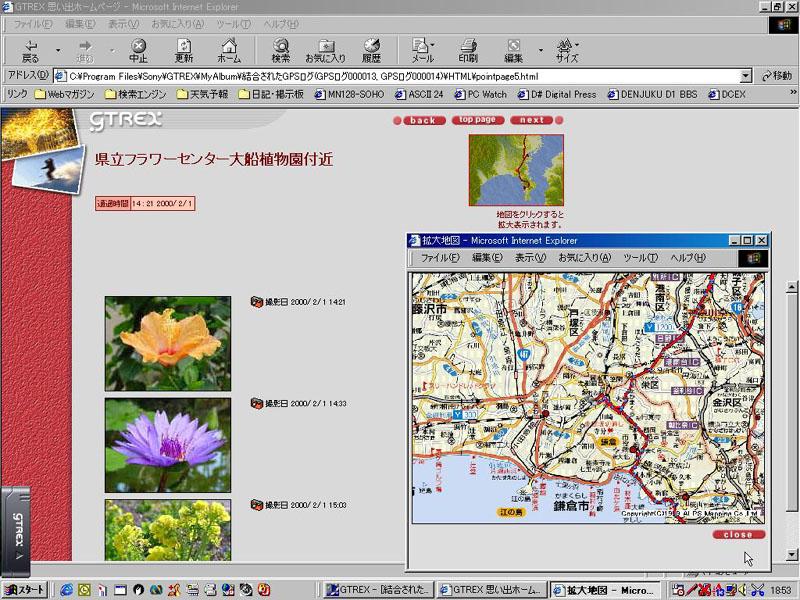Open Favorites (お気に入り) toolbar icon

[325, 50]
